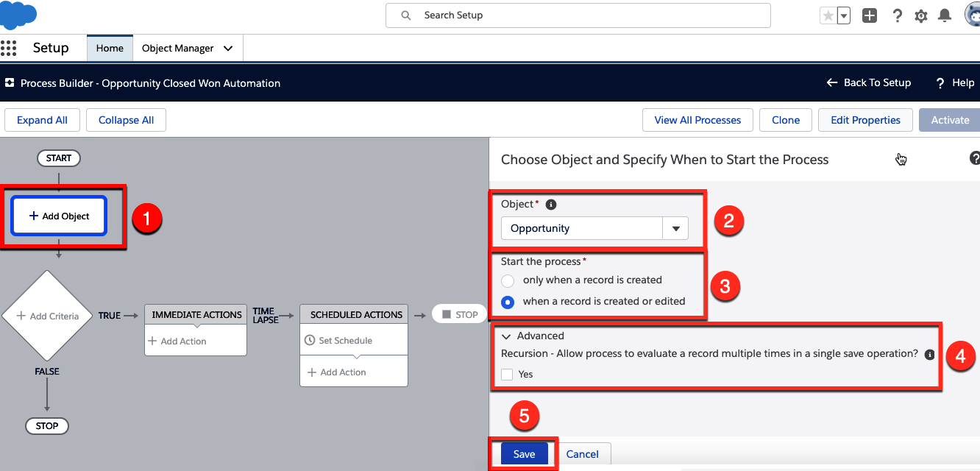The height and width of the screenshot is (471, 980).
Task: Open the Setup gear menu
Action: (x=921, y=15)
